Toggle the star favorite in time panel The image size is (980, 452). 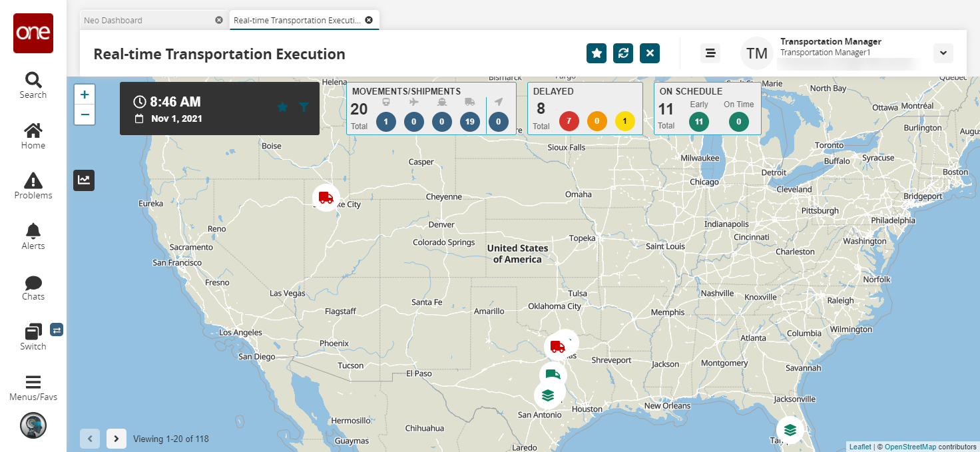click(x=282, y=107)
